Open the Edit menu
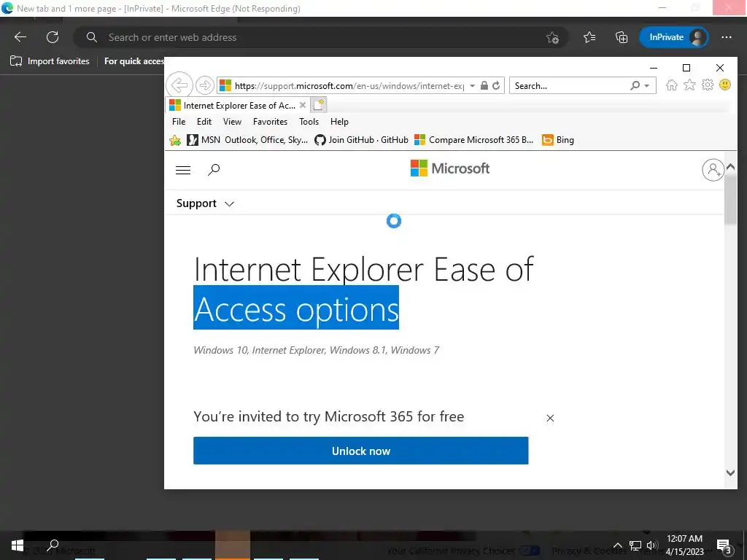747x560 pixels. (x=204, y=122)
